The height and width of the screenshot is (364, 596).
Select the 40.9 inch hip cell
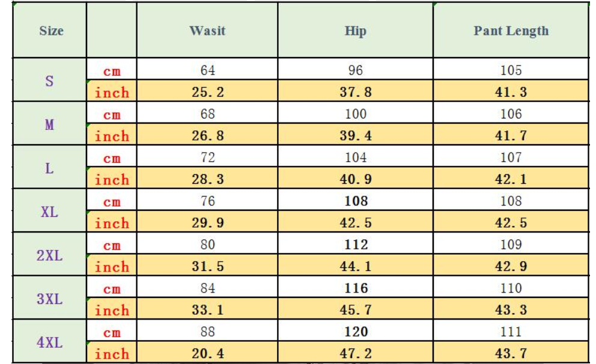[x=355, y=180]
